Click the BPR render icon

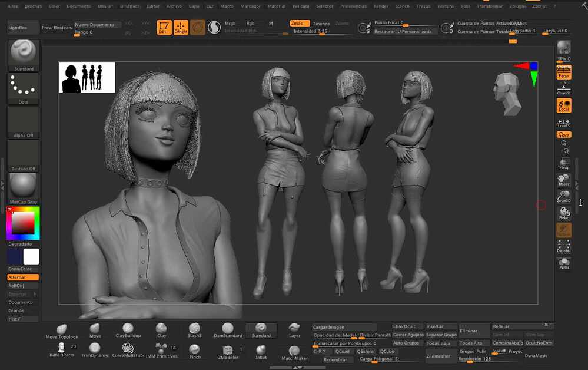(x=564, y=48)
